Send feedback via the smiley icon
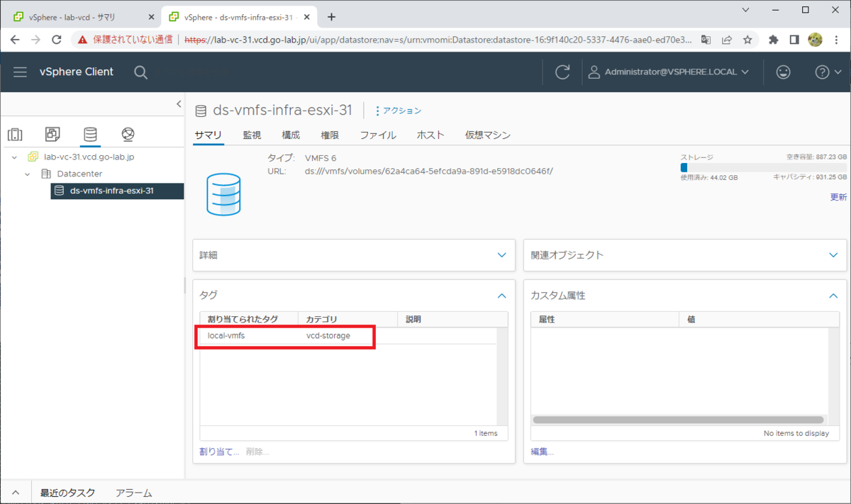 tap(783, 72)
